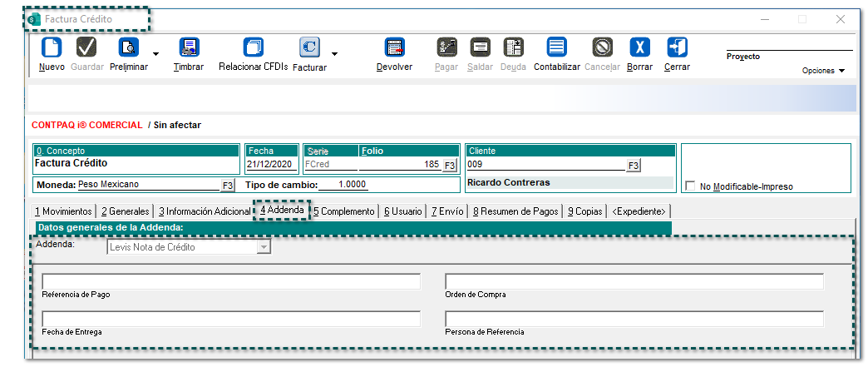
Task: Click the Timbrar stamp icon
Action: (x=189, y=47)
